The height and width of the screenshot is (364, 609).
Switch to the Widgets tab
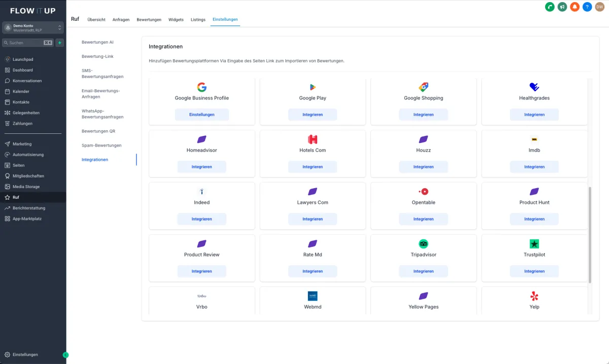(x=176, y=20)
